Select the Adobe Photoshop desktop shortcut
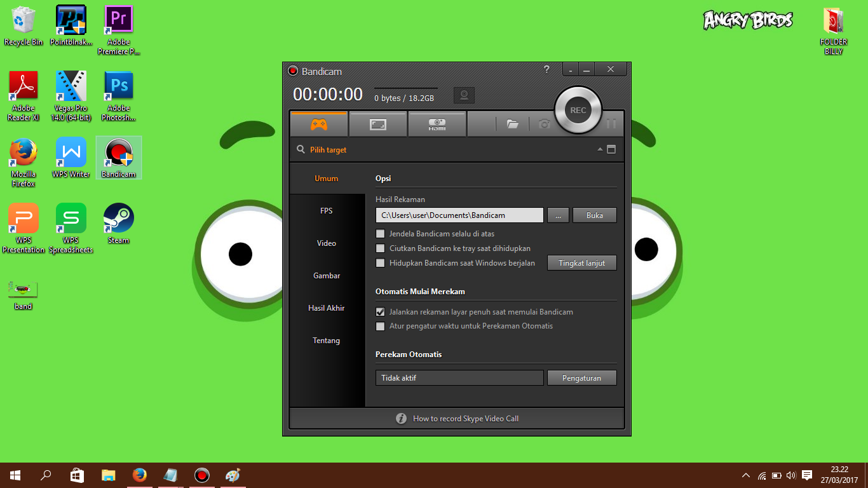Image resolution: width=868 pixels, height=488 pixels. tap(118, 97)
